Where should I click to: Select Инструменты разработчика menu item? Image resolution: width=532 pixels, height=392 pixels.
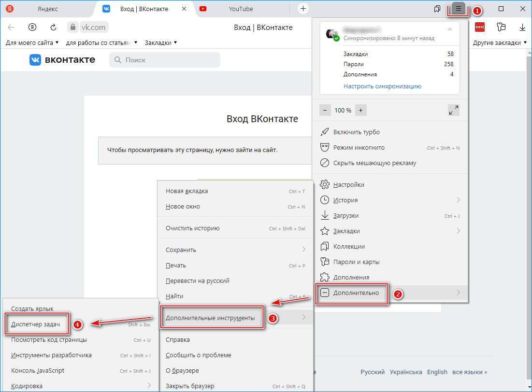80,355
